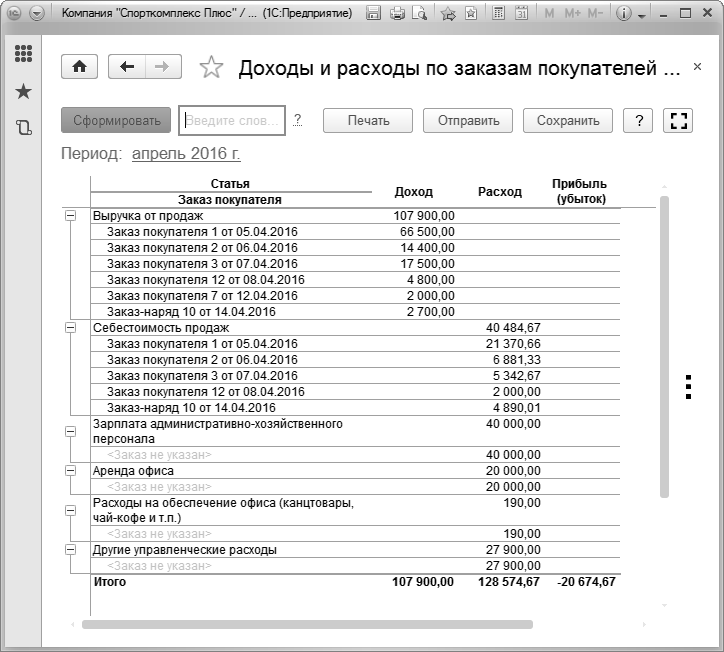Click the small question mark beside search
The image size is (724, 652).
pyautogui.click(x=298, y=120)
